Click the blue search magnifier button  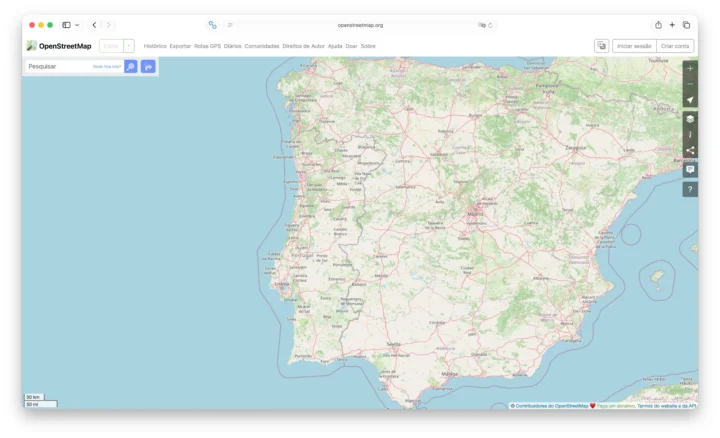(x=131, y=67)
